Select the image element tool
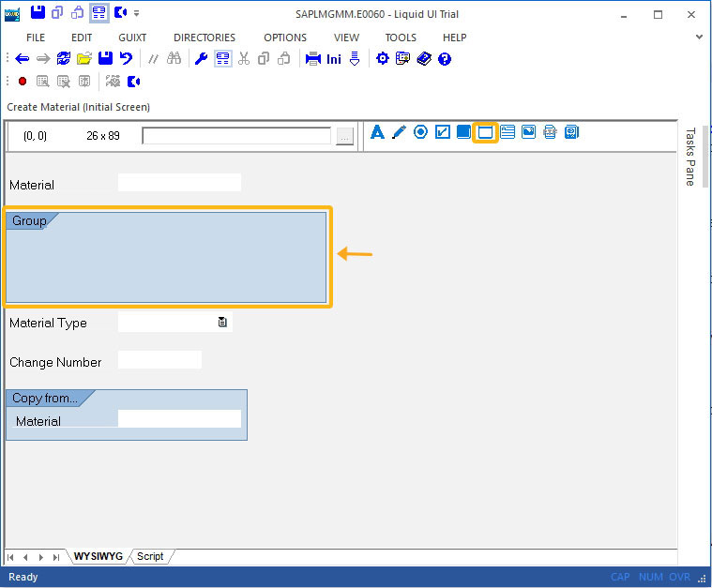The width and height of the screenshot is (712, 588). [x=528, y=132]
